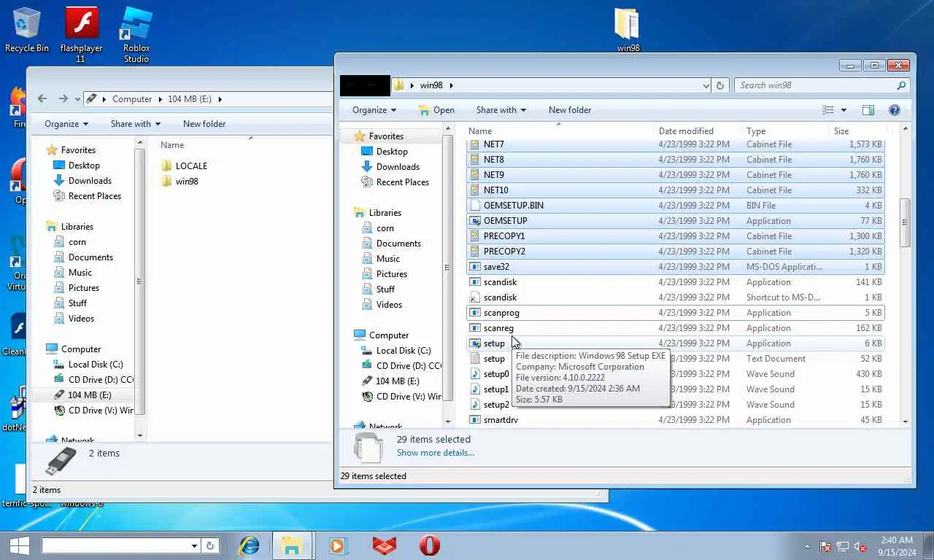The height and width of the screenshot is (560, 934).
Task: Select the scandisk MS-DOS shortcut file
Action: (x=500, y=297)
